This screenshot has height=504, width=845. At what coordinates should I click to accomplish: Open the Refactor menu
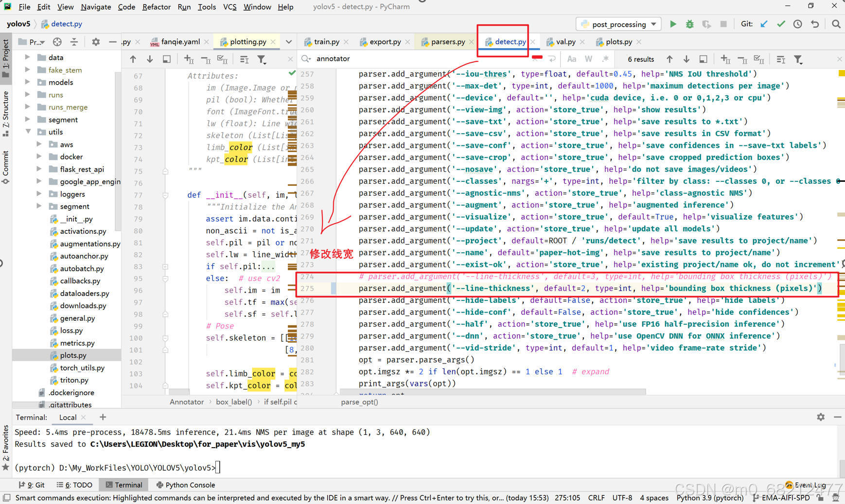pos(156,7)
